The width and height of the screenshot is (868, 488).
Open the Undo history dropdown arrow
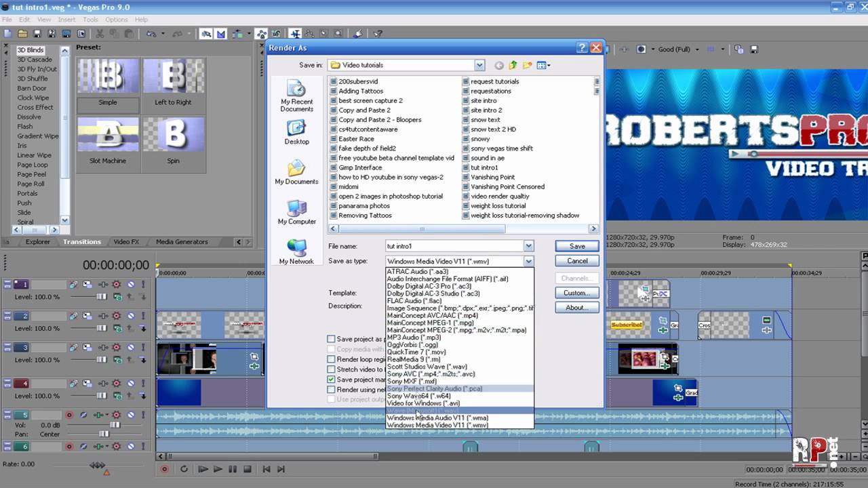(x=161, y=33)
